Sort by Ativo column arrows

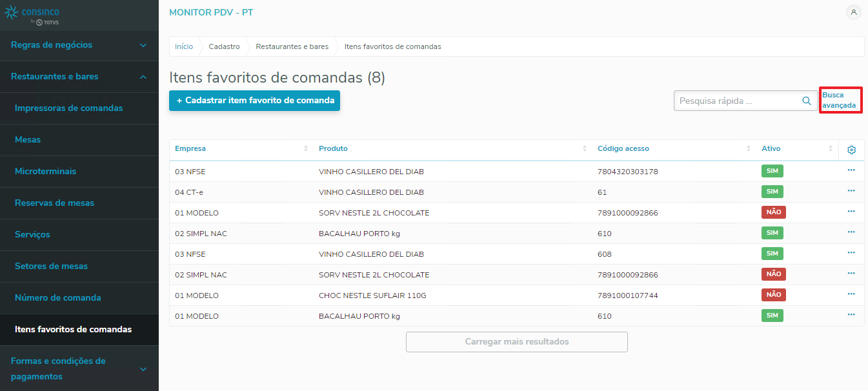pyautogui.click(x=831, y=149)
